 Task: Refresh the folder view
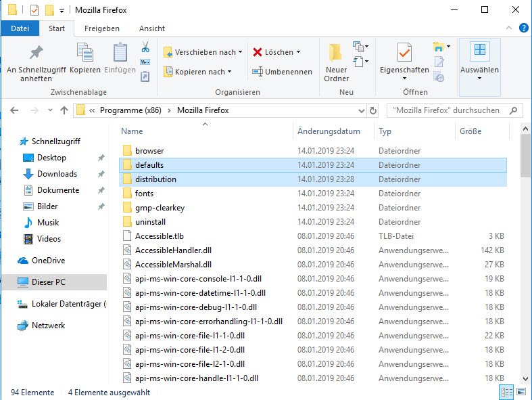click(x=373, y=110)
